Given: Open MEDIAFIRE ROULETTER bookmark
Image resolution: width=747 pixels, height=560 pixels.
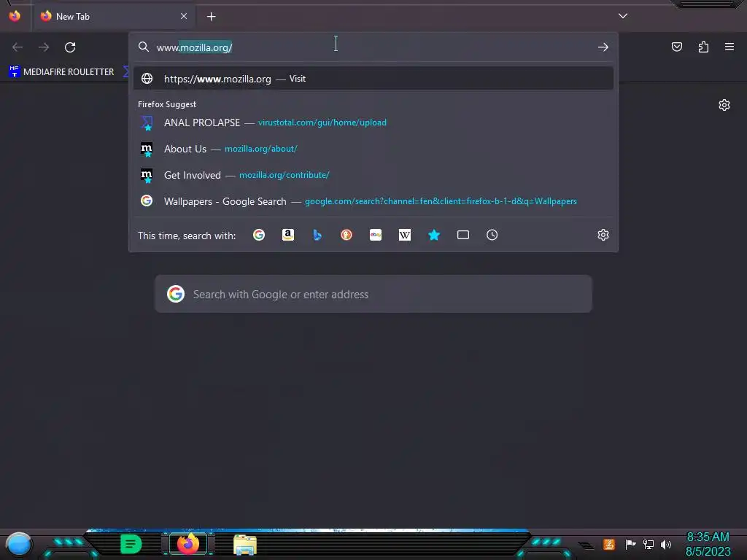Looking at the screenshot, I should pyautogui.click(x=61, y=72).
